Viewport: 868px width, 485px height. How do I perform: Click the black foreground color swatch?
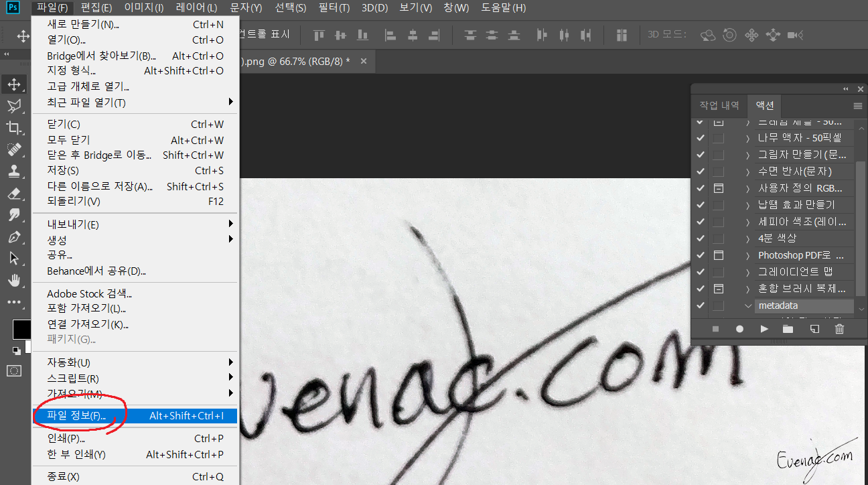(21, 329)
